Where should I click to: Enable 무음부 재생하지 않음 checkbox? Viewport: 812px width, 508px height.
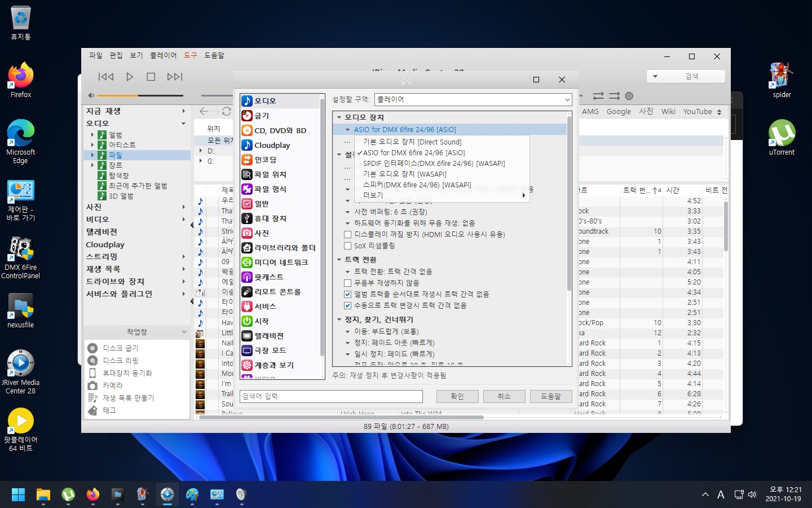click(347, 283)
